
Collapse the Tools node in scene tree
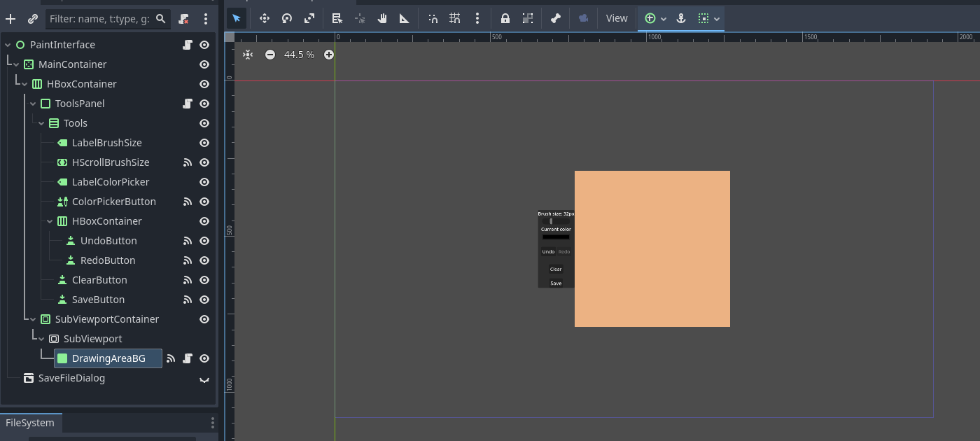[41, 123]
